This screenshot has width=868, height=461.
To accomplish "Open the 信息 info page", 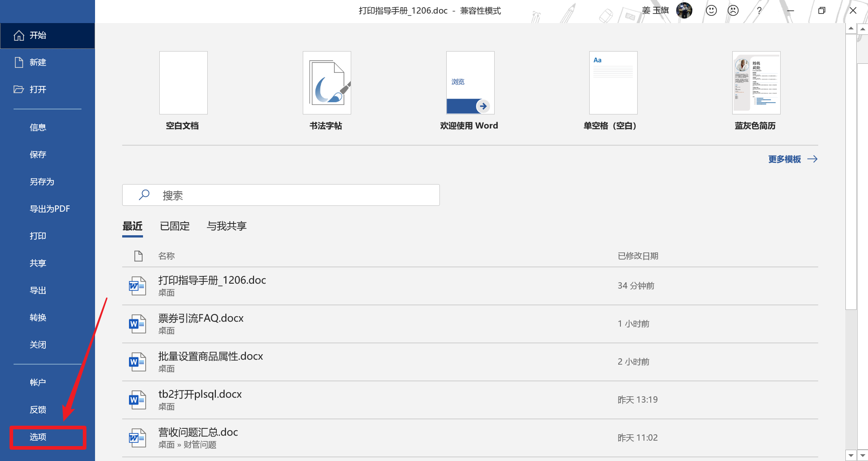I will coord(48,128).
